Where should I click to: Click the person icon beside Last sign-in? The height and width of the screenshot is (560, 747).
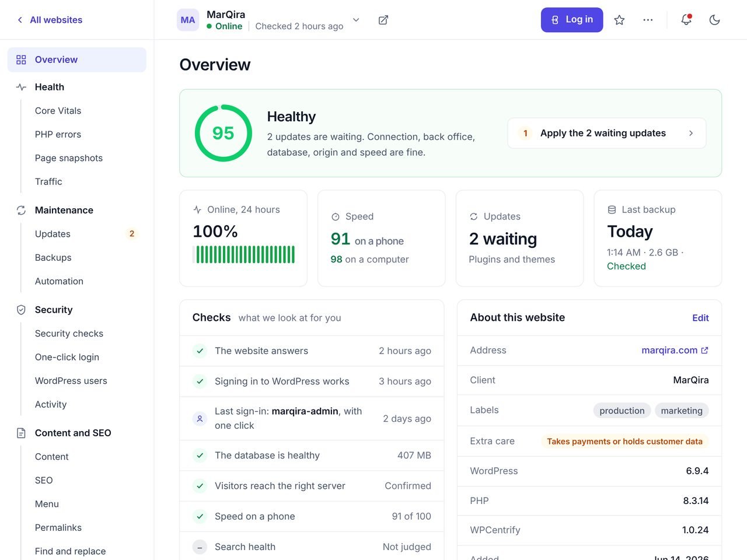click(x=200, y=418)
